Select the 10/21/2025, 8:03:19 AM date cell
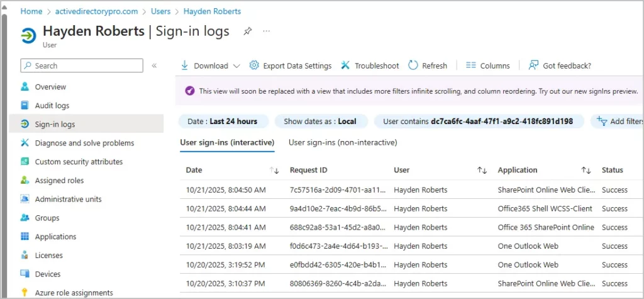Screen dimensions: 644x299 coord(226,246)
